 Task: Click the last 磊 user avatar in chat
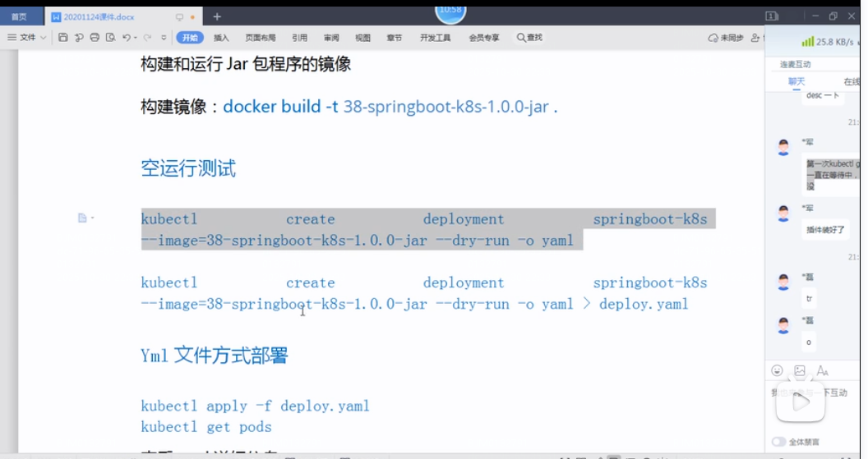[x=783, y=325]
